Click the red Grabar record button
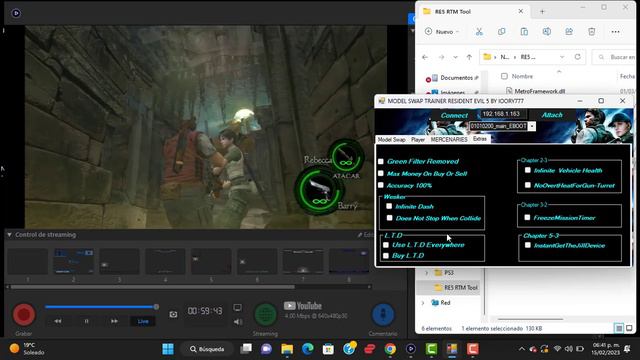The image size is (640, 360). pyautogui.click(x=24, y=315)
